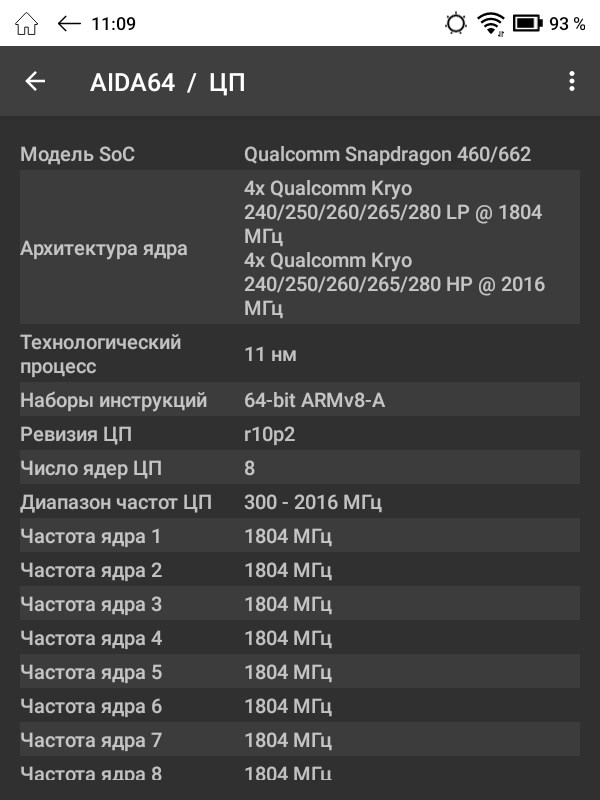Screen dimensions: 600x800
Task: Open the three-dot overflow menu
Action: [x=571, y=82]
